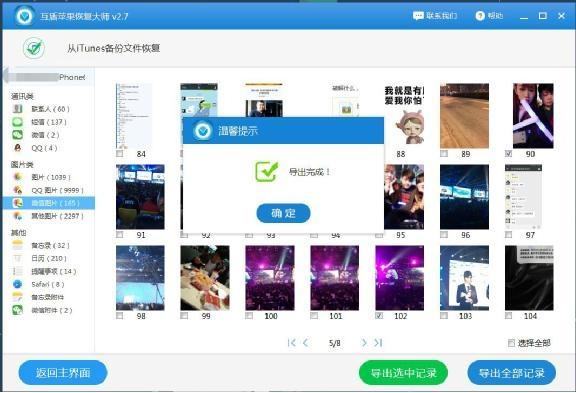Click the 温馨提示 dialog title logo
Image resolution: width=576 pixels, height=393 pixels.
[x=202, y=131]
